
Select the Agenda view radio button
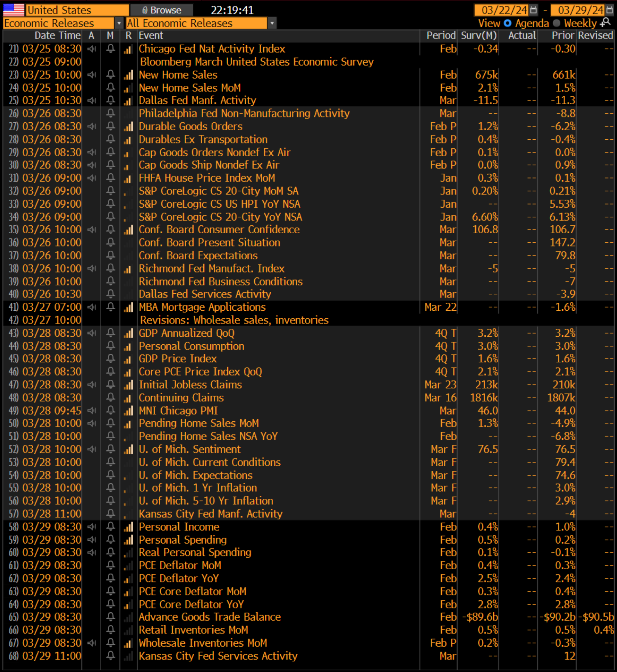click(507, 23)
